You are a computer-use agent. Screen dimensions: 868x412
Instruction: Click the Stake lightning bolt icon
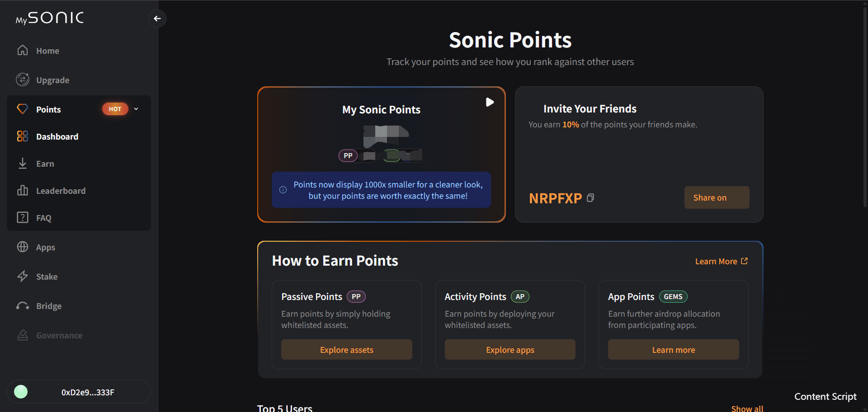pyautogui.click(x=23, y=276)
